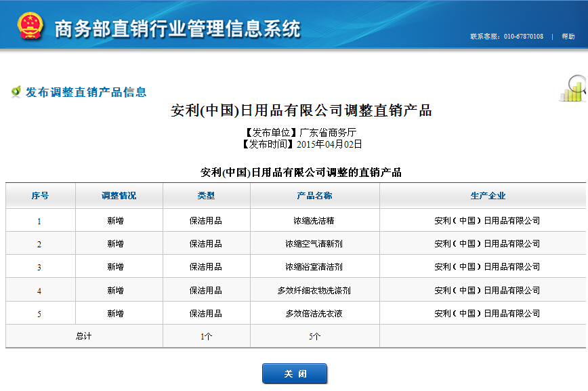Click product name 多效倍洁洗衣液

[x=314, y=314]
